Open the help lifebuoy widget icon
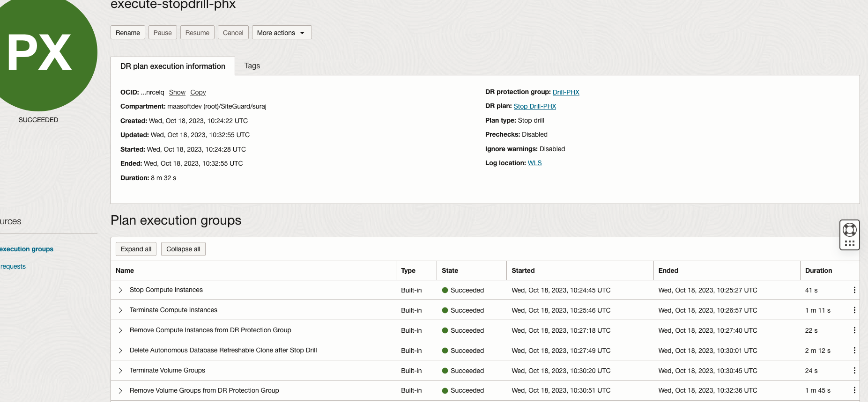Viewport: 868px width, 402px height. [849, 230]
